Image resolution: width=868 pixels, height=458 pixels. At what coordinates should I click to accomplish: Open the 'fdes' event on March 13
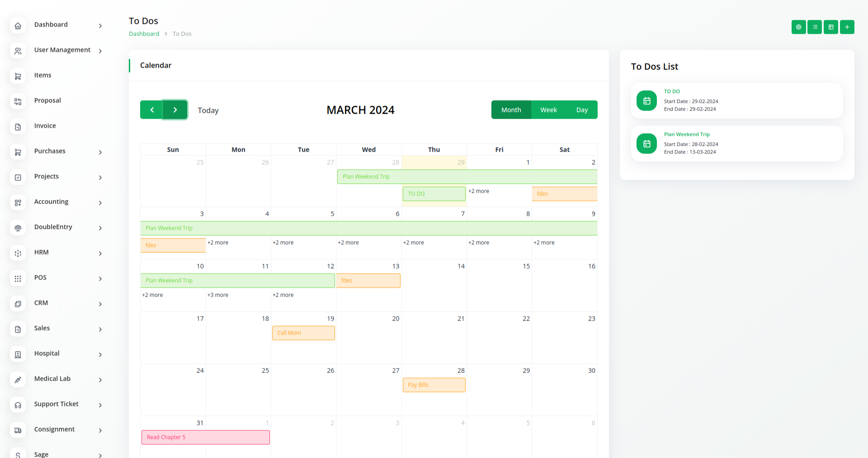click(368, 280)
